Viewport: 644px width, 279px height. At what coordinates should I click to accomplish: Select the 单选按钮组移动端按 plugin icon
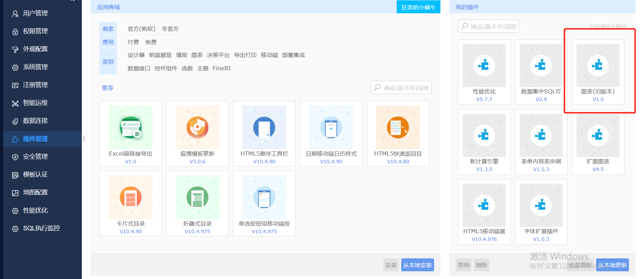click(x=264, y=197)
